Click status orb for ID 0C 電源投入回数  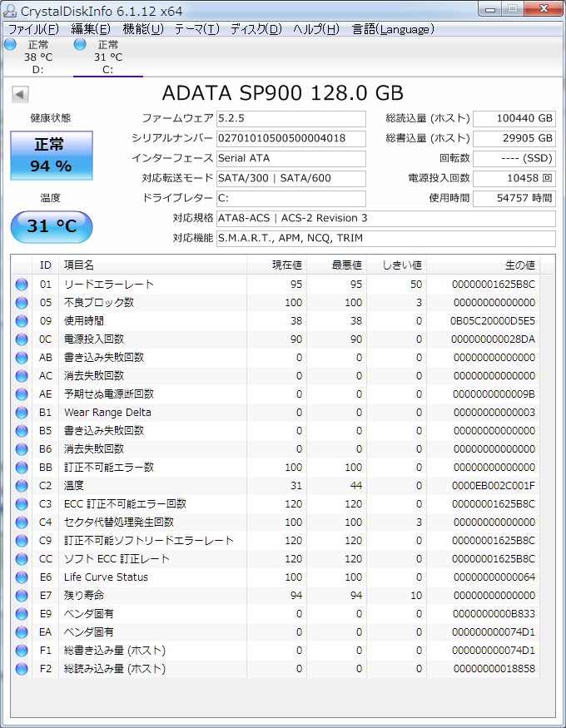(22, 339)
